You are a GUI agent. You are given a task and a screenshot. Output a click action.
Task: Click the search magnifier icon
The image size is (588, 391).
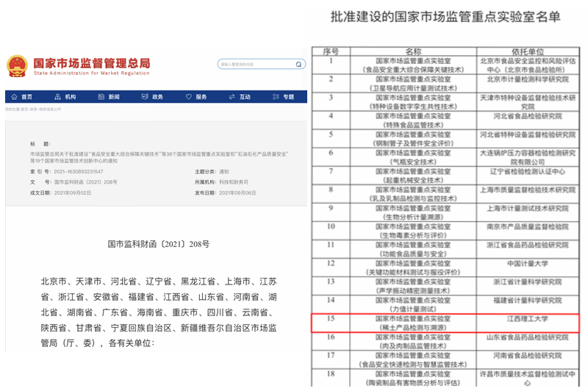pyautogui.click(x=298, y=65)
